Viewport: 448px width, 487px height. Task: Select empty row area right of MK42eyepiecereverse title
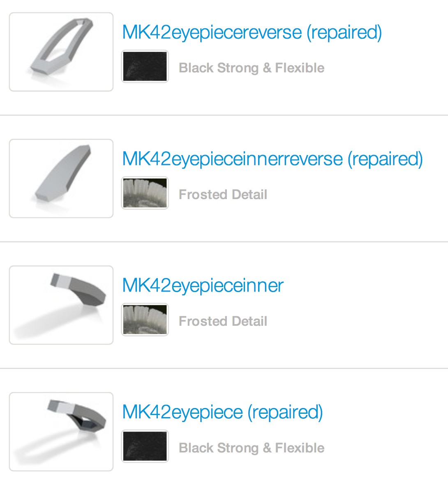click(x=415, y=32)
